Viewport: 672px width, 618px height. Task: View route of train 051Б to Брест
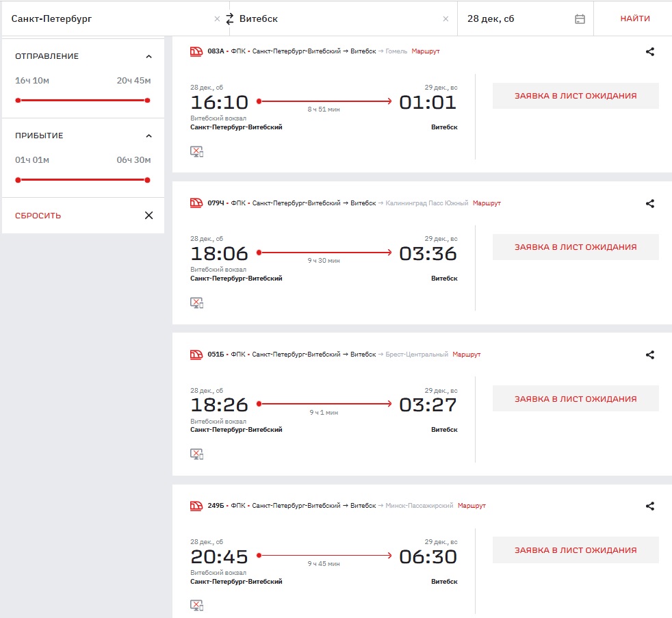click(x=467, y=355)
